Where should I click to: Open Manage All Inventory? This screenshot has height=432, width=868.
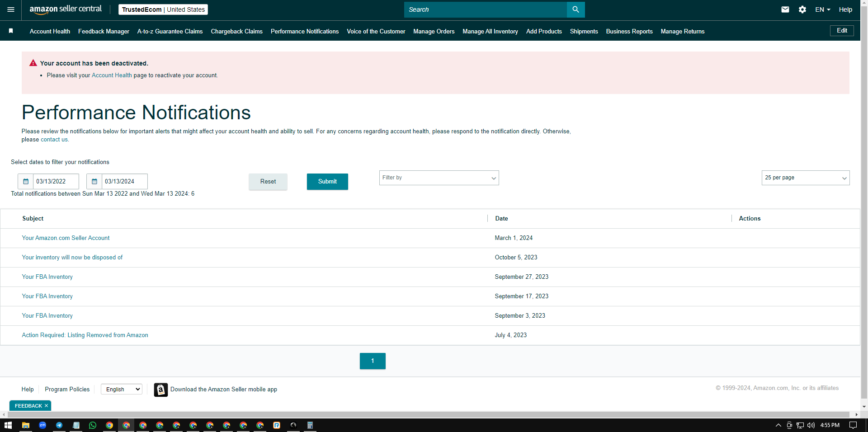[x=490, y=31]
